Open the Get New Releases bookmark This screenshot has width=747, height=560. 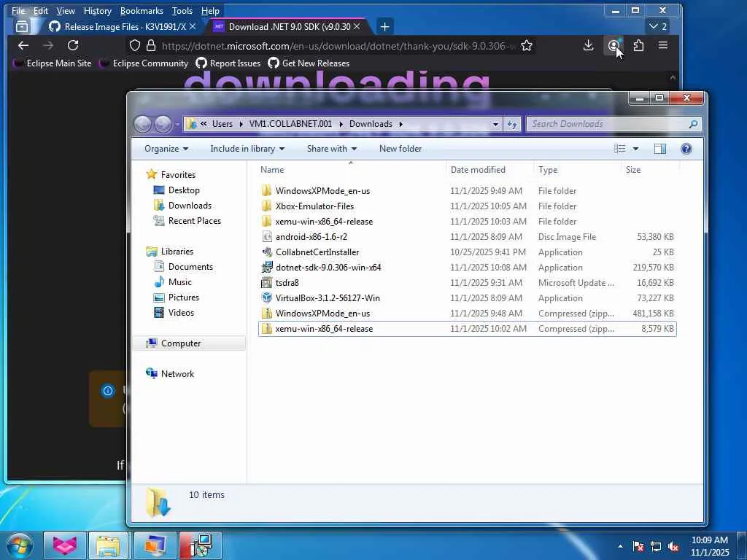pyautogui.click(x=309, y=63)
